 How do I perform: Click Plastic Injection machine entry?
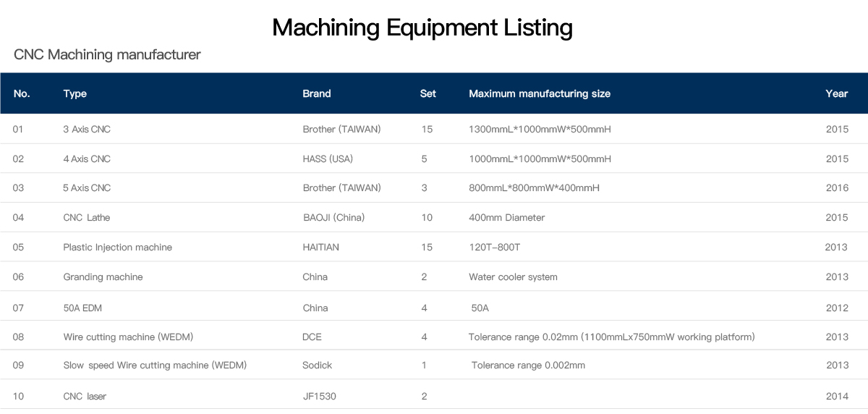click(118, 248)
